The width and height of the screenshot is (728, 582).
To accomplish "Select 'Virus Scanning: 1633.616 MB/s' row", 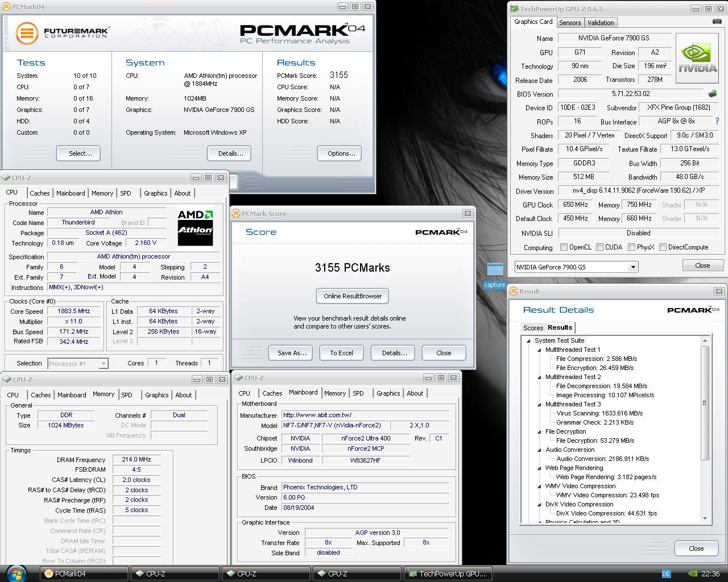I will tap(599, 413).
